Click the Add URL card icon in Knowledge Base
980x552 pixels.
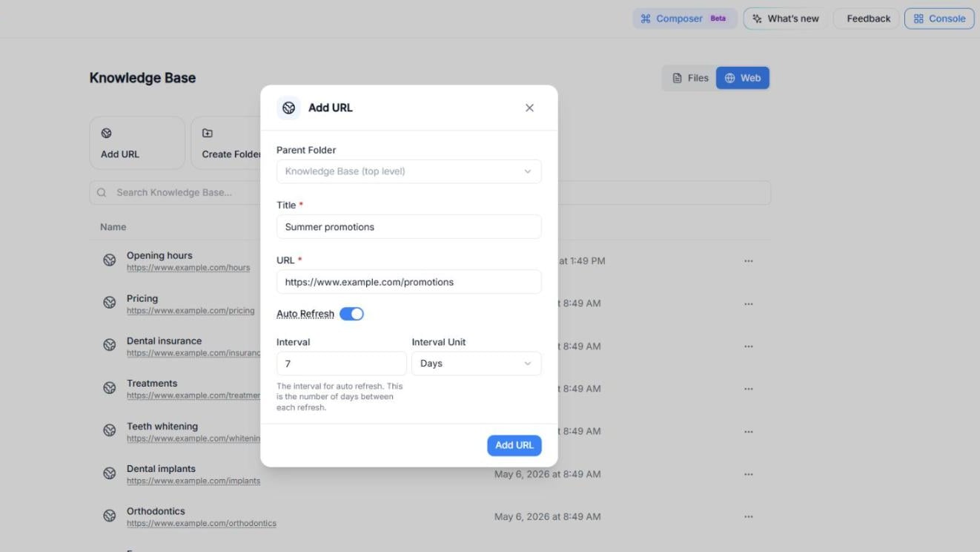pyautogui.click(x=107, y=134)
